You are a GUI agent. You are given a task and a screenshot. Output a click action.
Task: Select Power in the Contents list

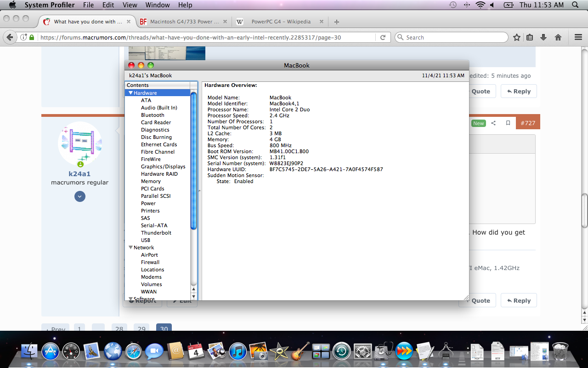148,203
